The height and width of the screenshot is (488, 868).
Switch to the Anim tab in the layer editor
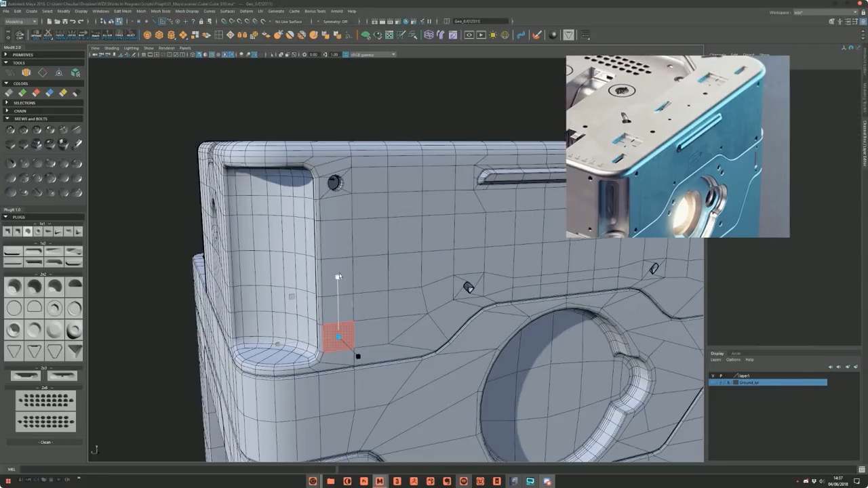coord(736,353)
